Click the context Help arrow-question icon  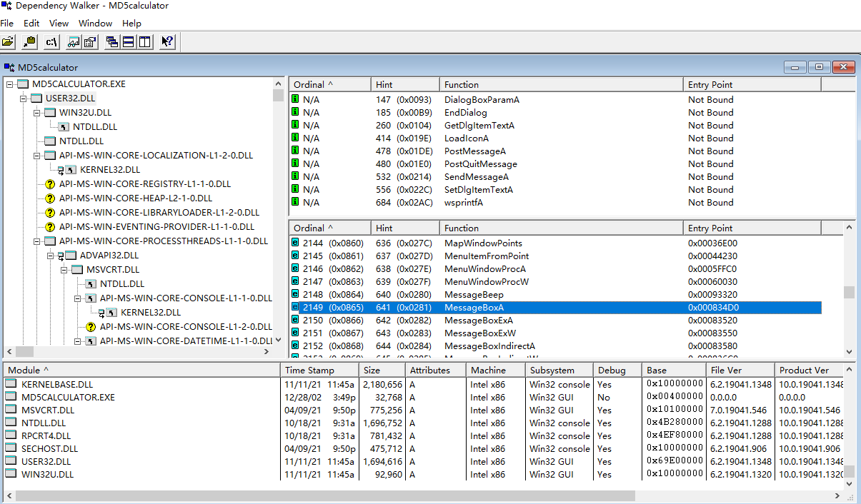(167, 42)
